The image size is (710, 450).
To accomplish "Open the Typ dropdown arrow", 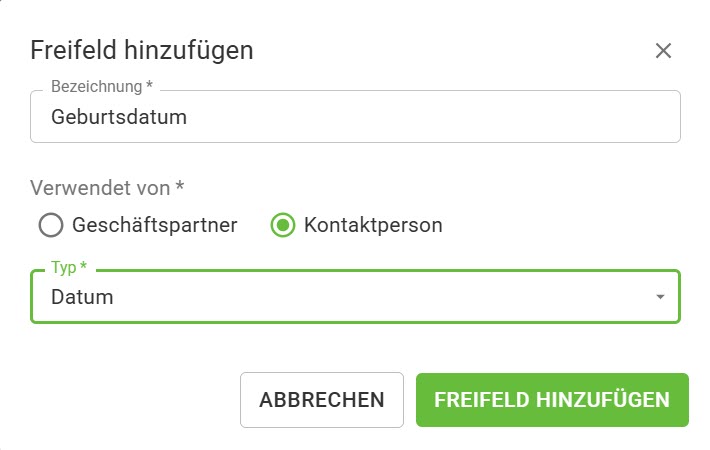I will click(660, 297).
